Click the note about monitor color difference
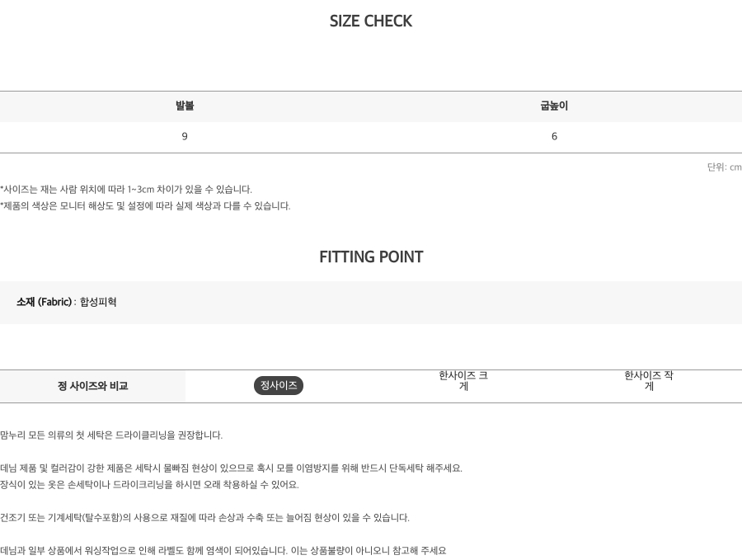Viewport: 742px width, 560px height. (145, 206)
